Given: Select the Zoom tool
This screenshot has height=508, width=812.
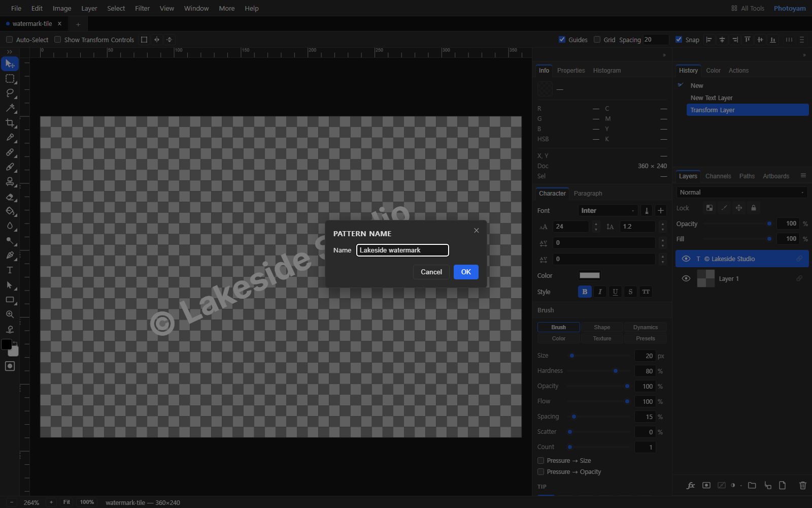Looking at the screenshot, I should [10, 314].
